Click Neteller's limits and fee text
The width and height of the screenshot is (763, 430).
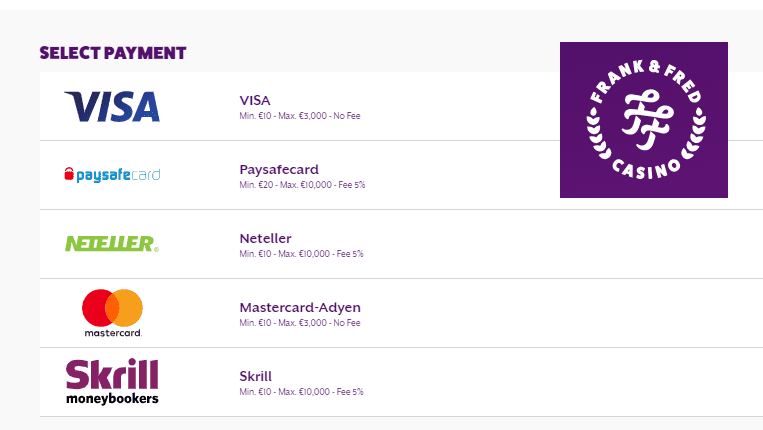pos(301,254)
